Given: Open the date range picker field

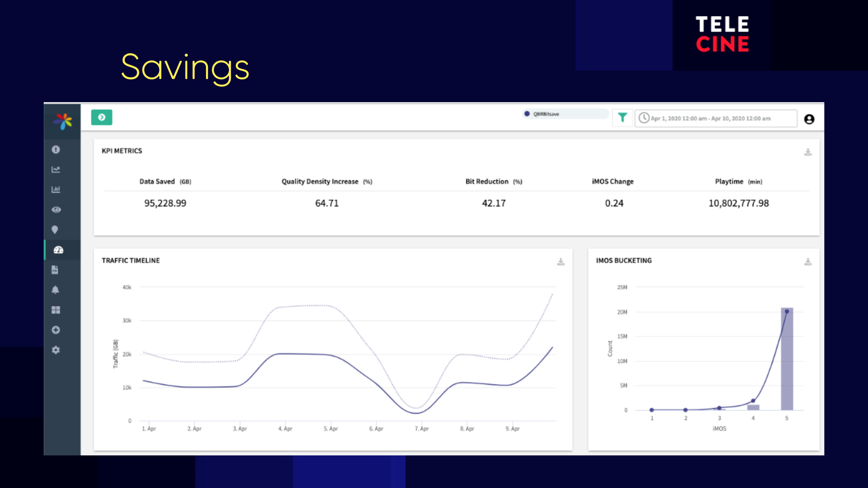Looking at the screenshot, I should pos(716,118).
